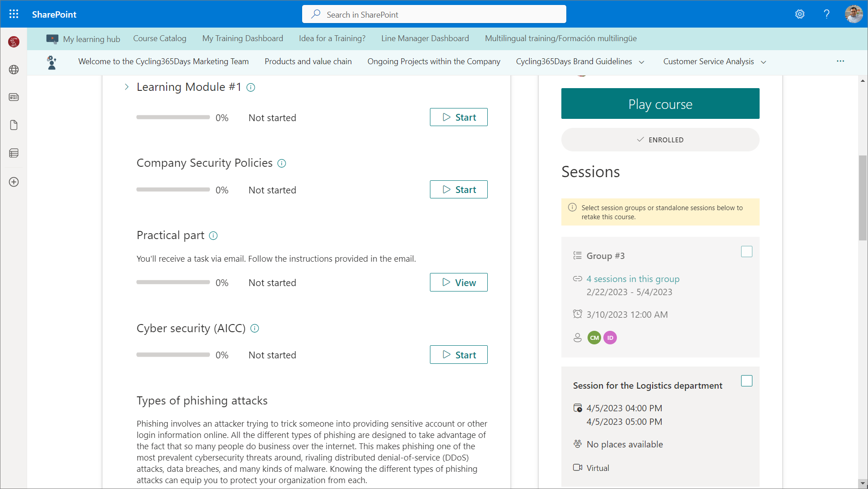Open the Course Catalog tab
Screen dimensions: 868x489
159,38
